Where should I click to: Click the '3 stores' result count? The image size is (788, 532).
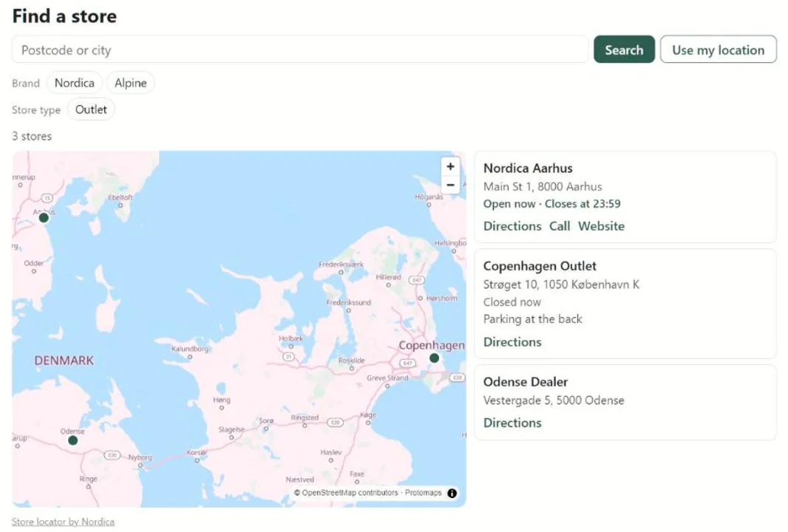click(32, 136)
